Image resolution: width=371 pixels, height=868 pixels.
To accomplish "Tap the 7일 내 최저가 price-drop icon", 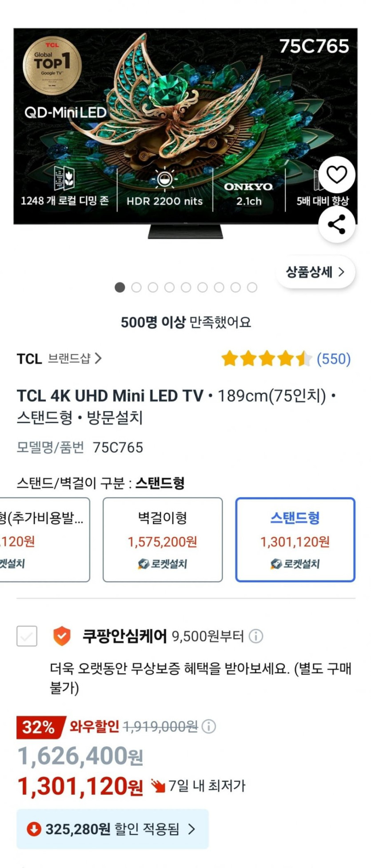I will pos(157,786).
